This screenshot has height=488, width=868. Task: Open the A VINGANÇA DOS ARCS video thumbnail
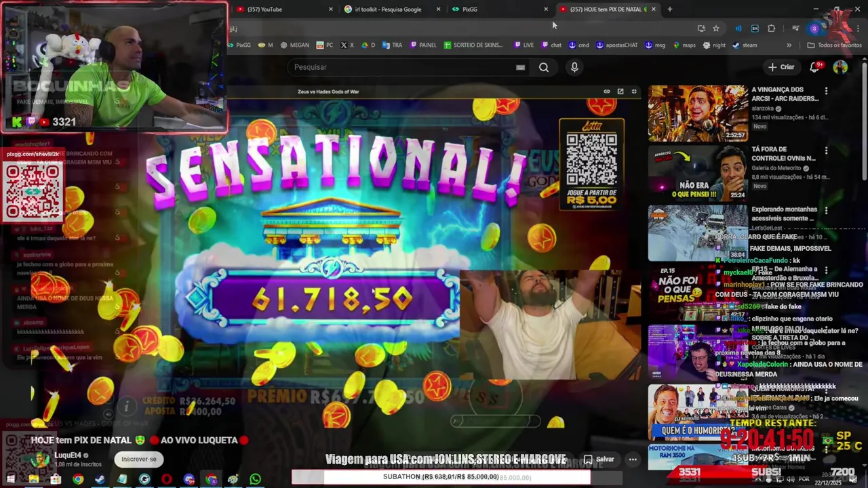click(698, 113)
